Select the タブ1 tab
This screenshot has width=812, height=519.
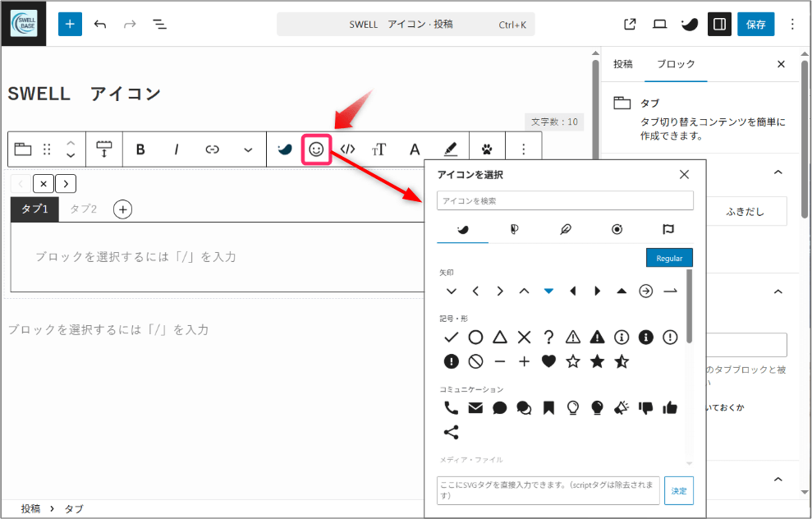click(34, 209)
